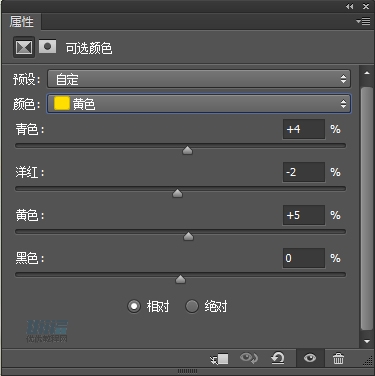Click scrollbar down arrow
Screen dimensions: 375x376
tap(367, 341)
